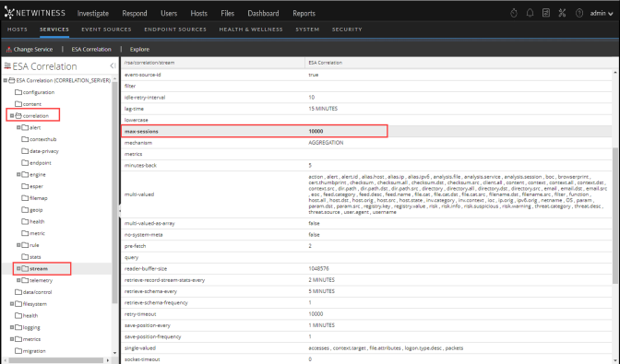
Task: Click the vertical scrollbar of properties table
Action: coord(614,216)
